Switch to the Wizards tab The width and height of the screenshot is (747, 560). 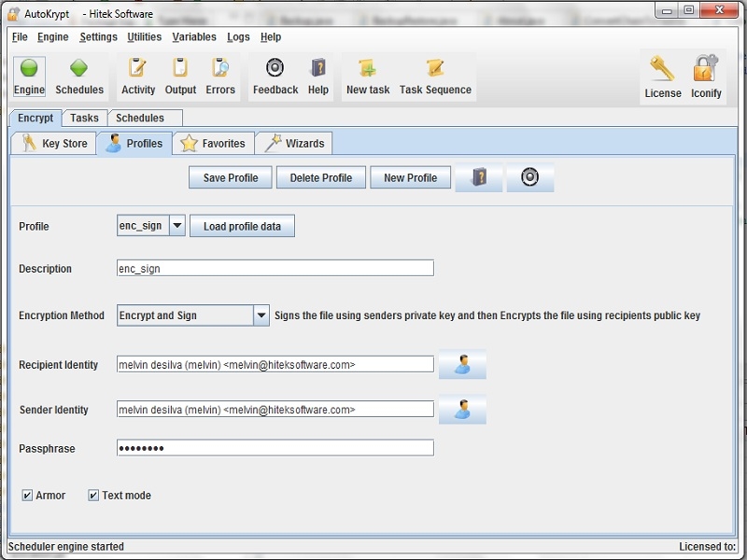pos(294,144)
